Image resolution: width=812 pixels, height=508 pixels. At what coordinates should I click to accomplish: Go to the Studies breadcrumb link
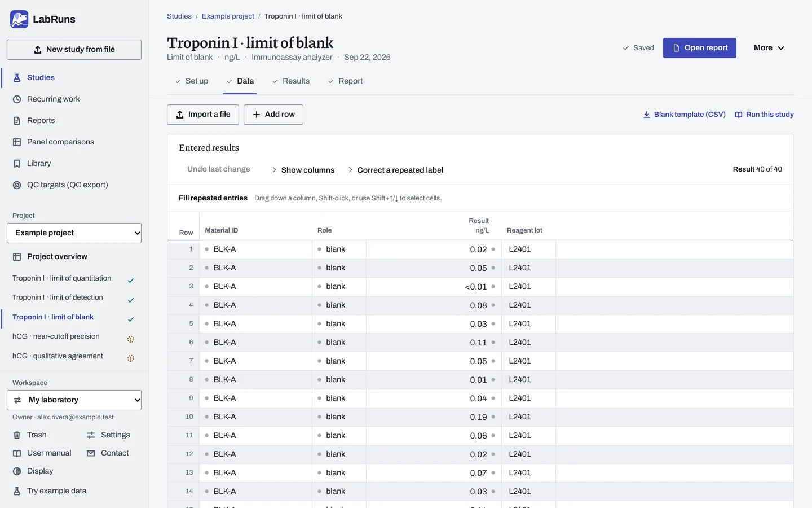tap(179, 16)
